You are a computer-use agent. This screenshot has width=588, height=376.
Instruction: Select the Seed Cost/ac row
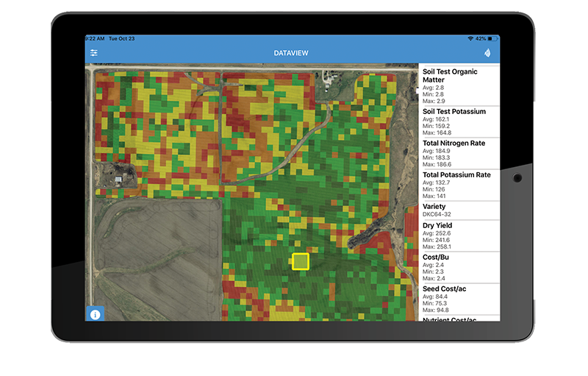459,299
